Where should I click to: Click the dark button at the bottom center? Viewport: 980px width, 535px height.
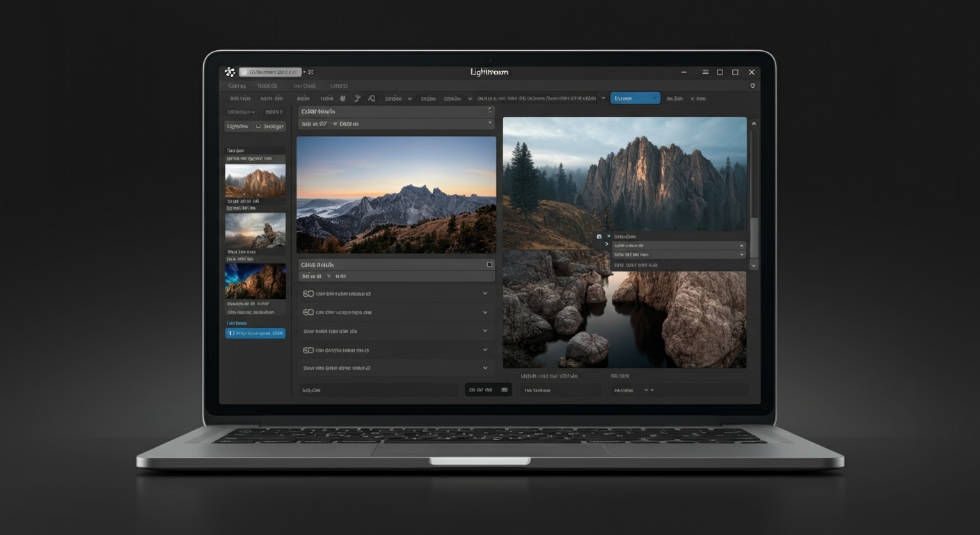[488, 390]
